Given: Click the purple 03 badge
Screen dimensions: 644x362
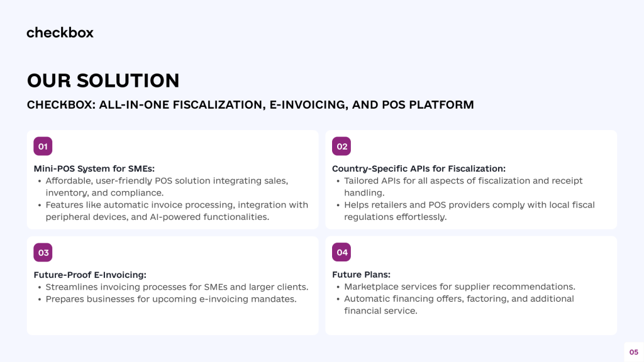Looking at the screenshot, I should (x=43, y=253).
